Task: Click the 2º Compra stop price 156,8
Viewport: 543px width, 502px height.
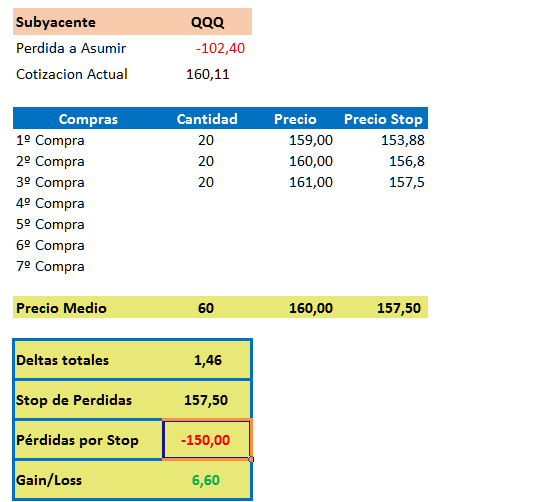Action: pyautogui.click(x=407, y=161)
